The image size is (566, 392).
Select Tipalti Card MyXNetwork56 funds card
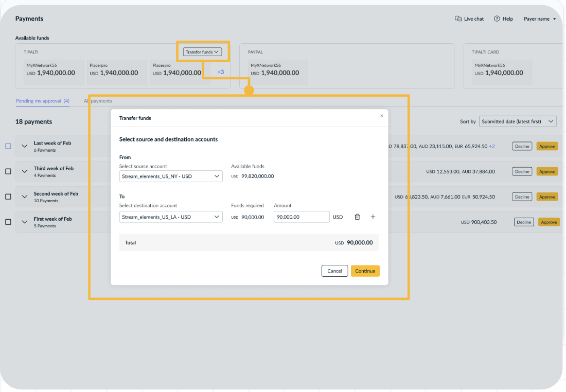click(502, 72)
